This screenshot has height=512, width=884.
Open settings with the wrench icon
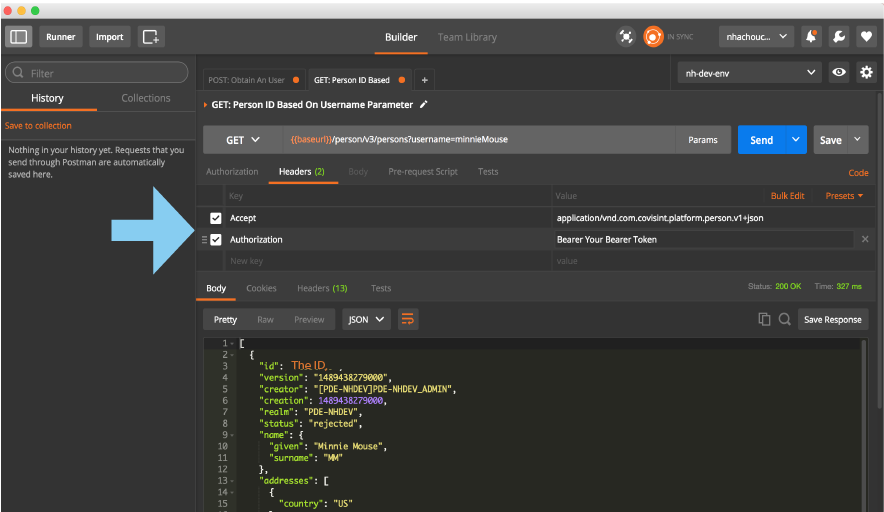click(839, 37)
